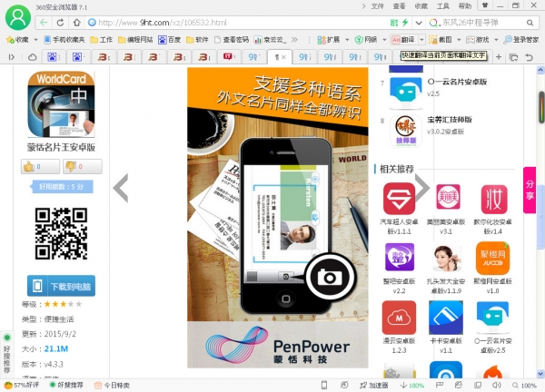Open the 软件 bookmark folder
The image size is (545, 392).
point(197,40)
